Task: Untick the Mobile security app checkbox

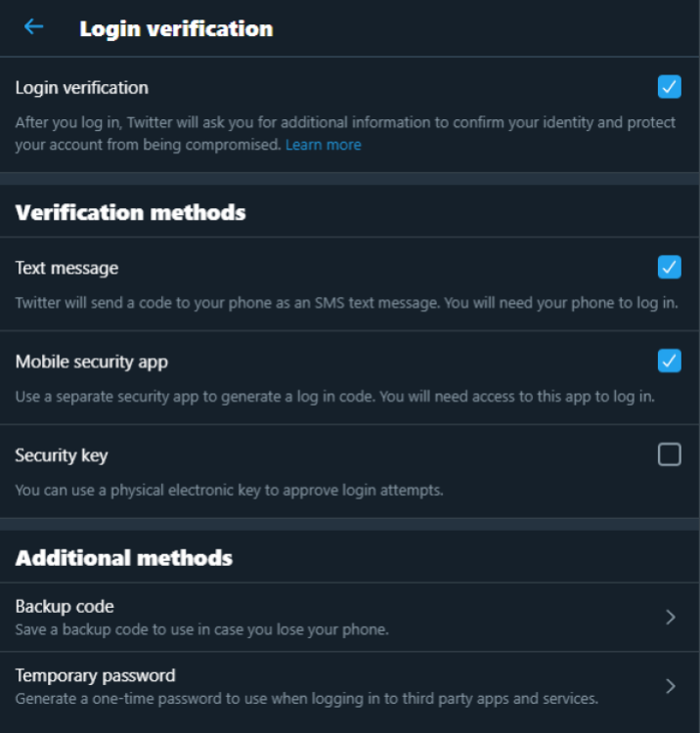Action: [x=669, y=361]
